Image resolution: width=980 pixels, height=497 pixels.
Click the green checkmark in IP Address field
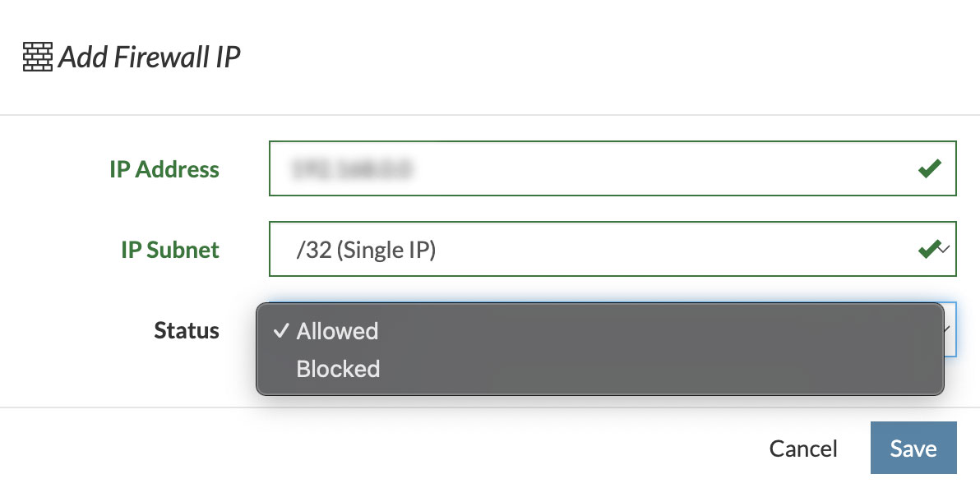pyautogui.click(x=929, y=168)
